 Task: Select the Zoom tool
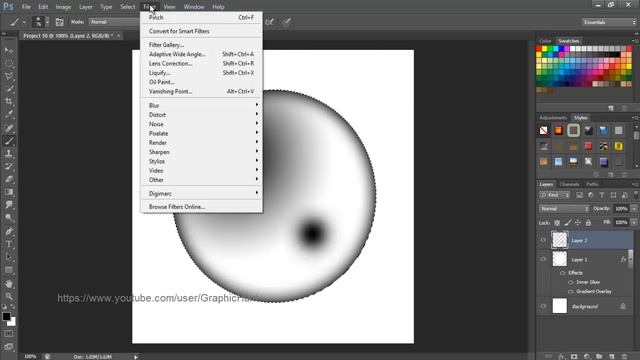9,296
